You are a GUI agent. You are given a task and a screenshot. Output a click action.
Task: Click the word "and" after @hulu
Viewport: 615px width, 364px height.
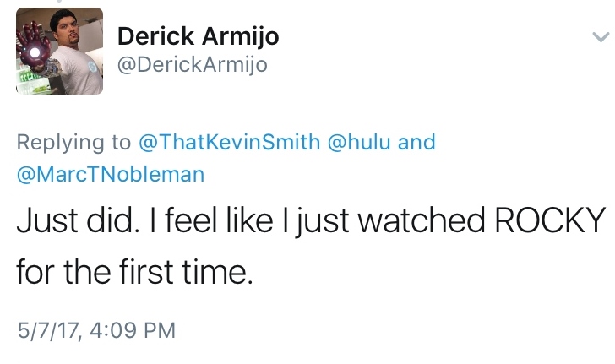[416, 141]
